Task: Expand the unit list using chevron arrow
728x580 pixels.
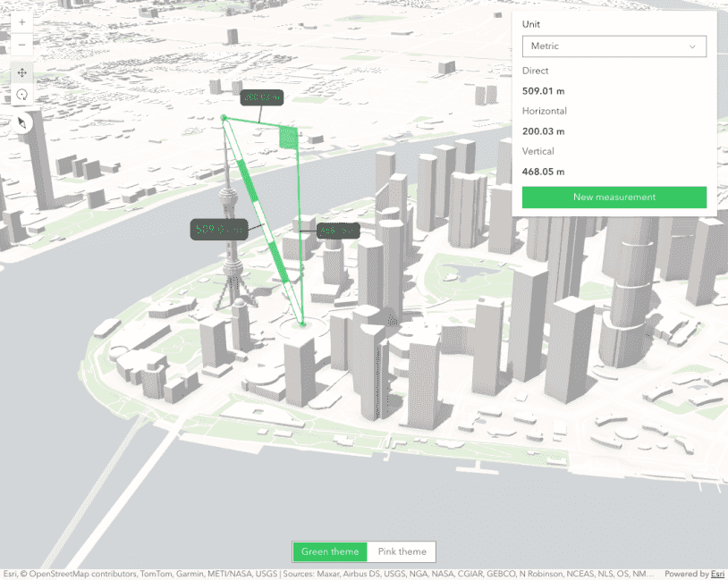Action: tap(692, 46)
